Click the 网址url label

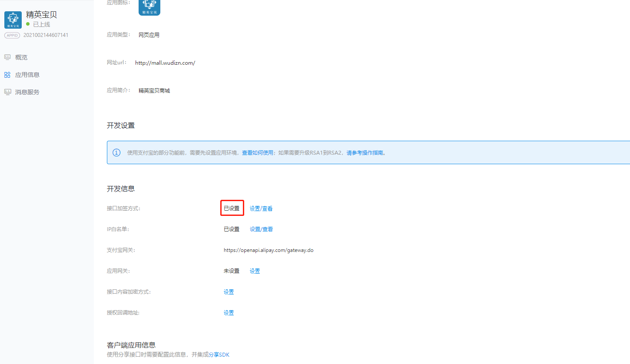click(x=117, y=63)
